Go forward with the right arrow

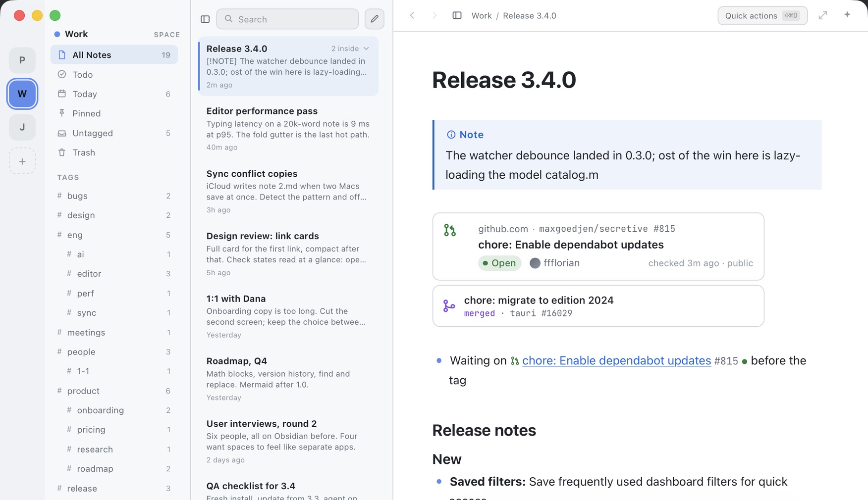(x=434, y=15)
